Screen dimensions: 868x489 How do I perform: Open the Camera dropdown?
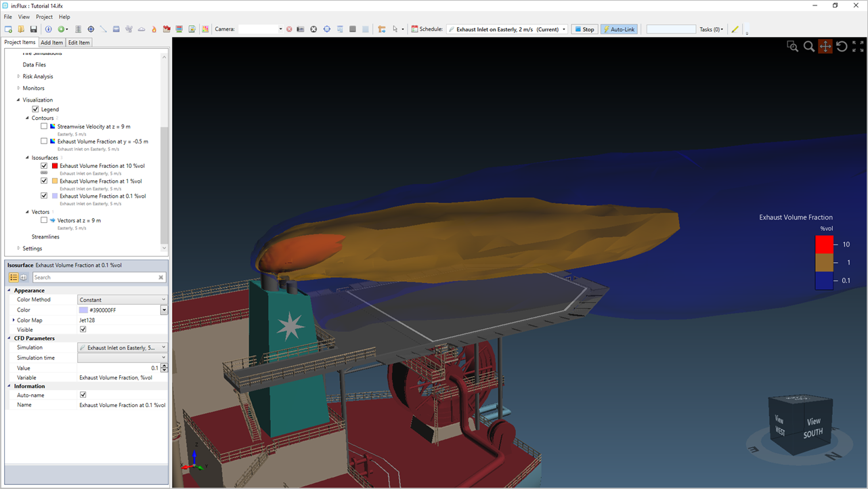point(280,29)
